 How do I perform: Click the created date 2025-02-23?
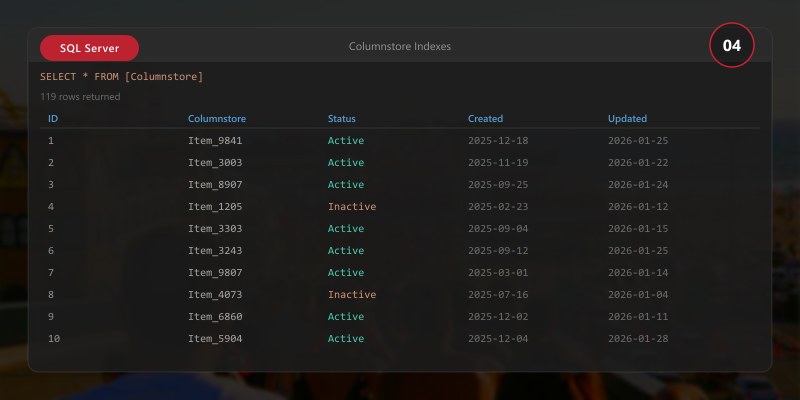point(498,206)
